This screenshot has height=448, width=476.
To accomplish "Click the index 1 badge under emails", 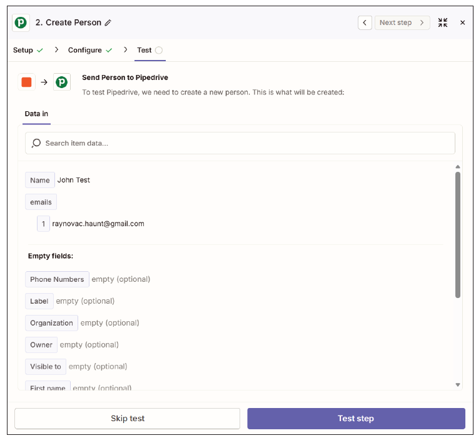I will 43,224.
